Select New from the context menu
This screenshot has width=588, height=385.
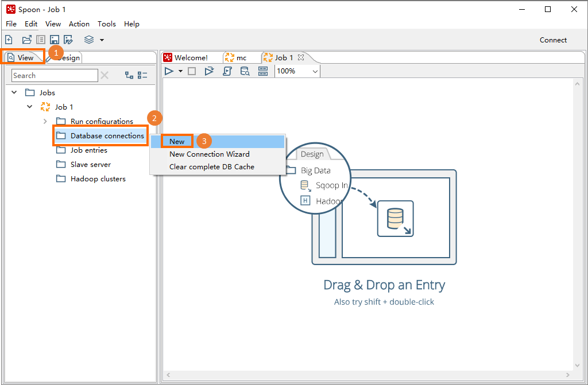point(177,141)
